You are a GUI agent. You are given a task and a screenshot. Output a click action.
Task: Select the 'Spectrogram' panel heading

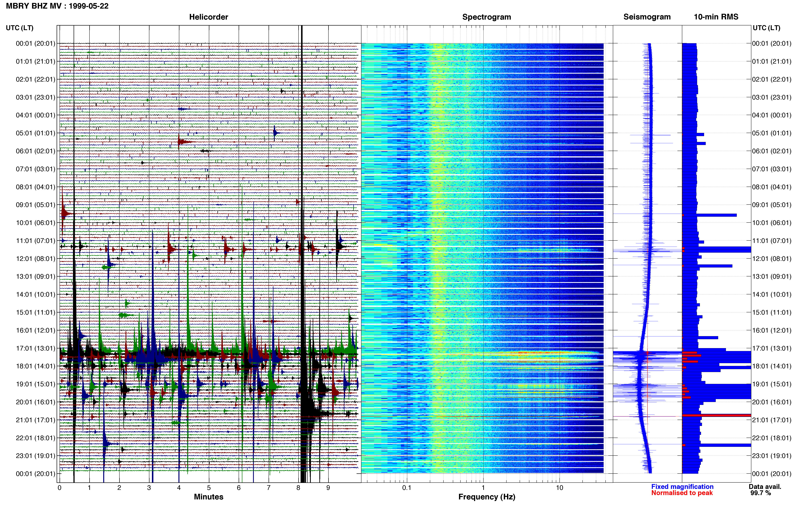[x=487, y=17]
